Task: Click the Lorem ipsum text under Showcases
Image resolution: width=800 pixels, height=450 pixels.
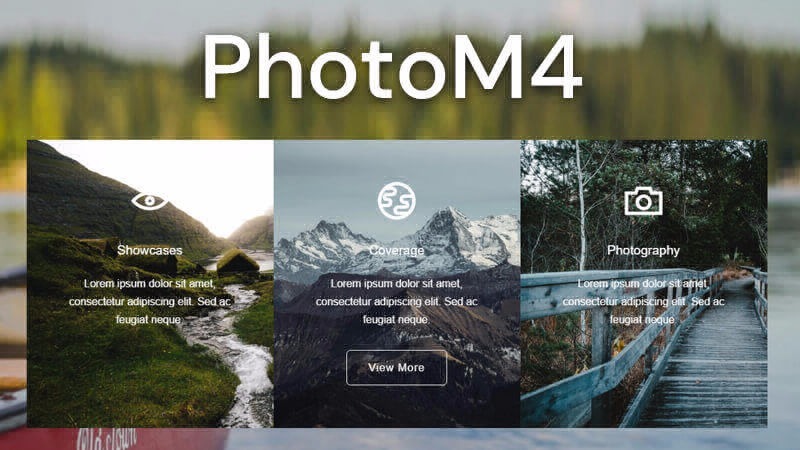Action: coord(149,302)
